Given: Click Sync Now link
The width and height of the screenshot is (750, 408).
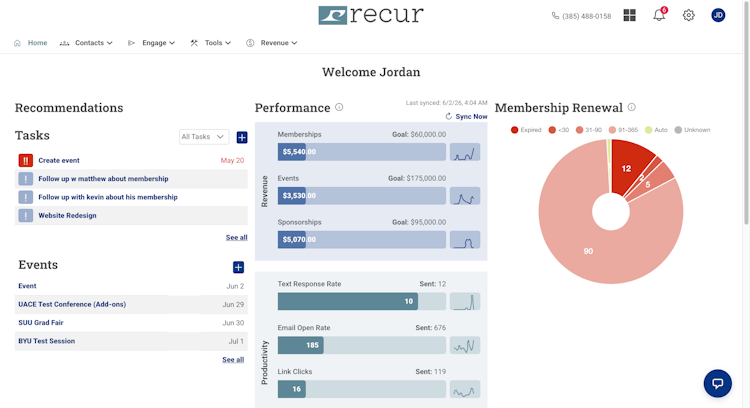Looking at the screenshot, I should click(x=466, y=116).
